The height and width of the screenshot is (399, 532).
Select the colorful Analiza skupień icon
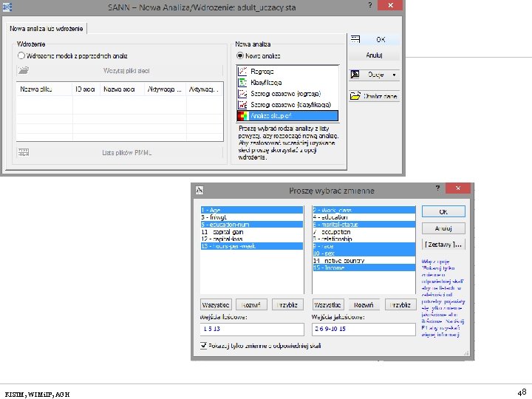coord(242,116)
